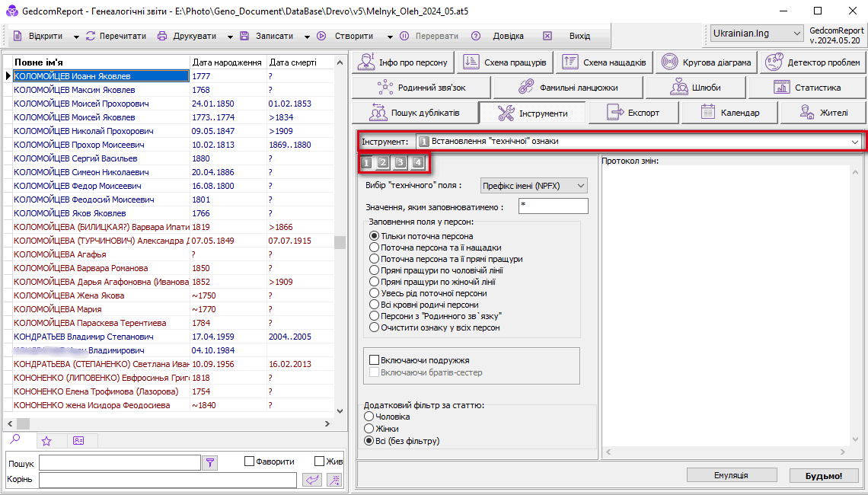868x495 pixels.
Task: Select tool number 3 icon
Action: tap(400, 162)
